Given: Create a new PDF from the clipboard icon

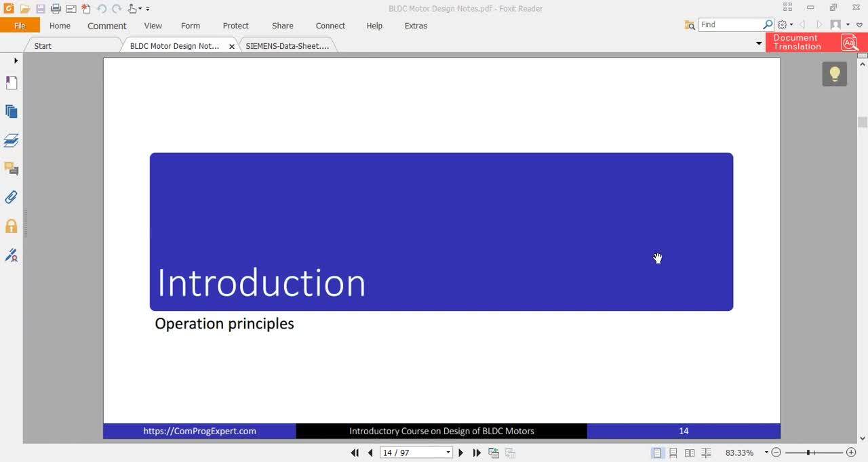Looking at the screenshot, I should click(86, 9).
